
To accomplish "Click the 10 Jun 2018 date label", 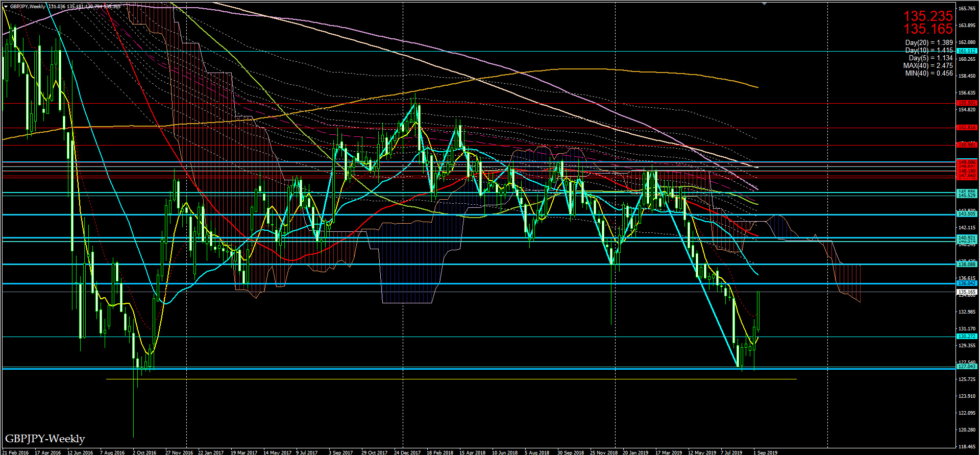I will [x=505, y=452].
